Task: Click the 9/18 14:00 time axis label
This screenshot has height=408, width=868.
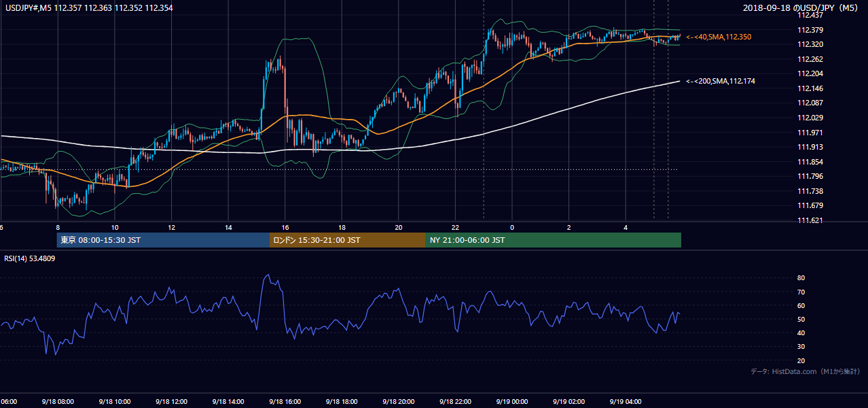Action: [x=227, y=401]
